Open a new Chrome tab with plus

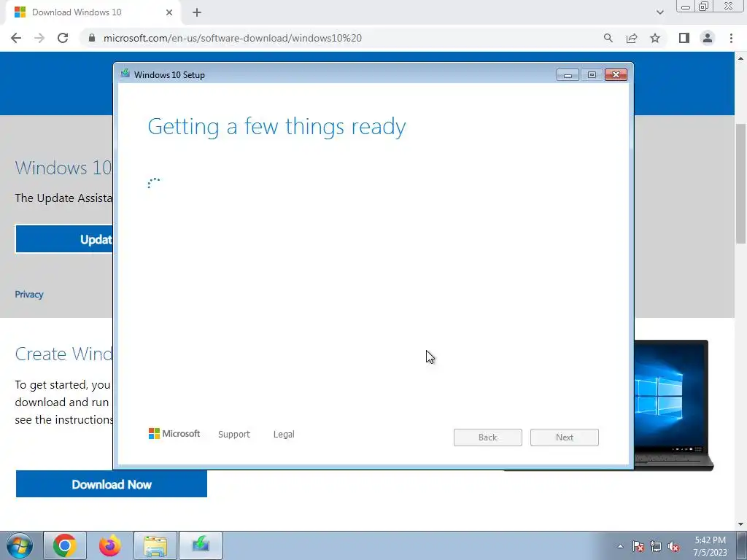tap(197, 12)
